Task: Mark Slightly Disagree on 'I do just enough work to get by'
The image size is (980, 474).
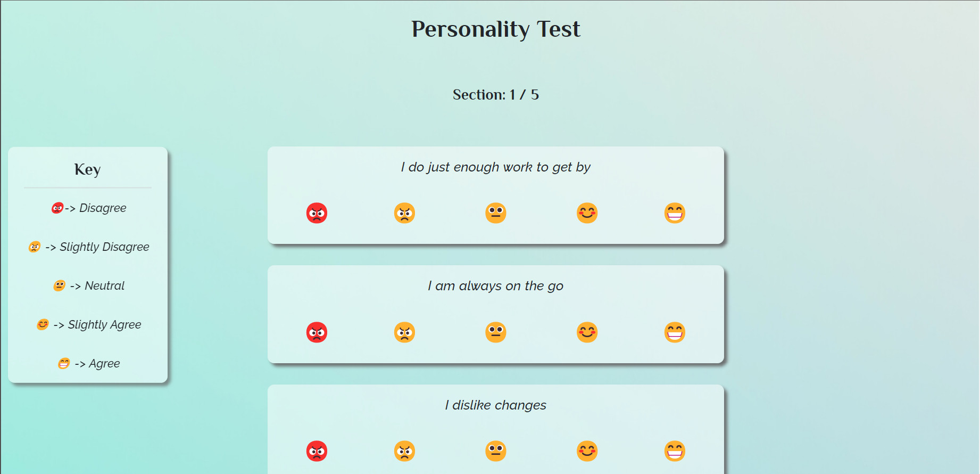Action: pyautogui.click(x=404, y=213)
